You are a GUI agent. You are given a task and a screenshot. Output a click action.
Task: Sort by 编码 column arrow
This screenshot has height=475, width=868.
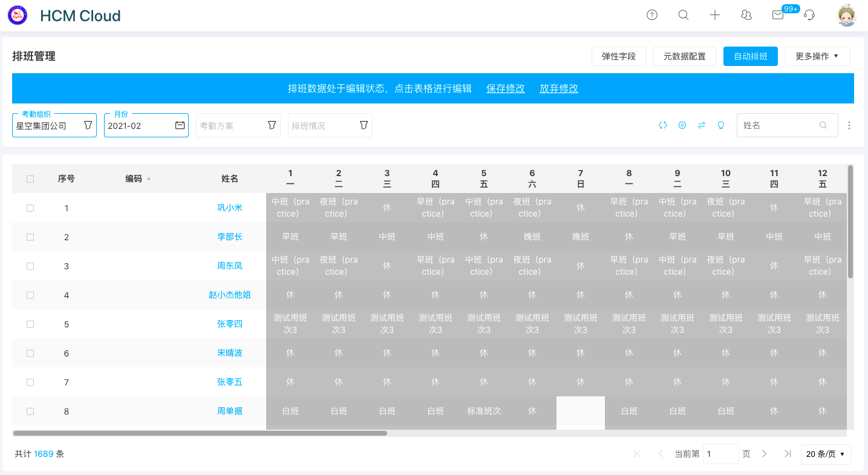[149, 179]
